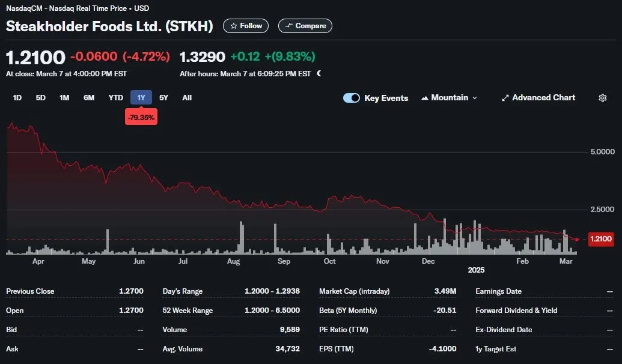The image size is (622, 364).
Task: Click the Volume value 9,589
Action: [x=290, y=330]
